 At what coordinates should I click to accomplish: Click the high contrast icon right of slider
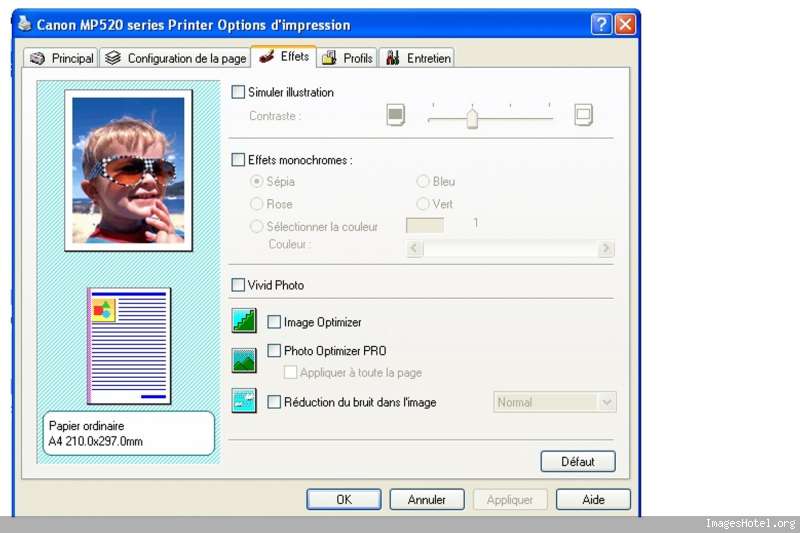coord(583,115)
